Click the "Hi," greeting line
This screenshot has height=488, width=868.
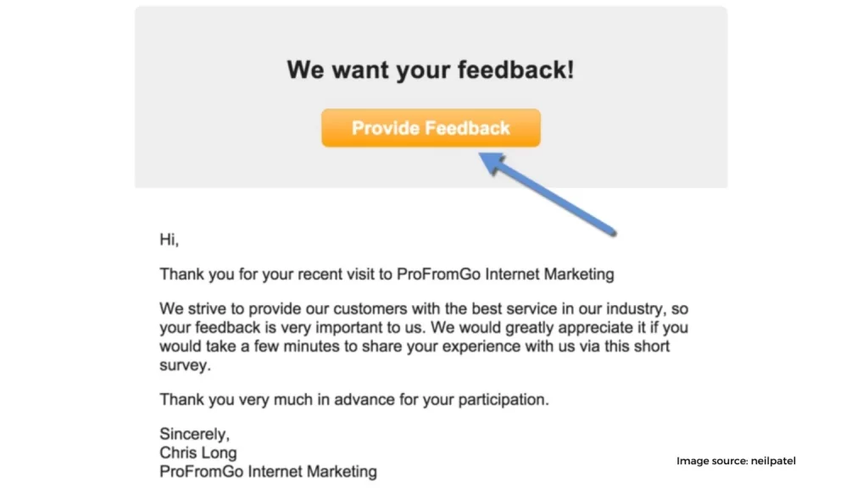[x=170, y=240]
